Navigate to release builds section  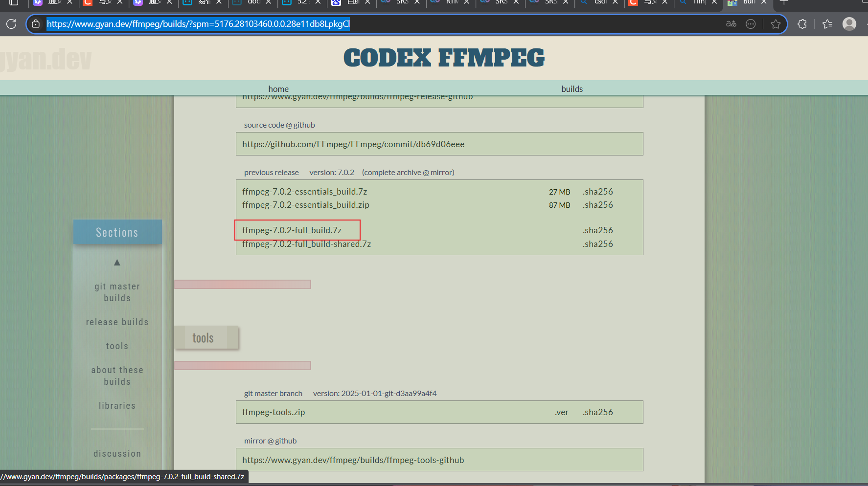click(x=117, y=322)
